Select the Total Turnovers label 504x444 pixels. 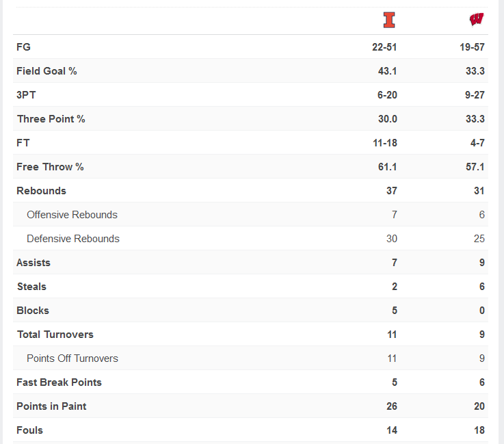pos(55,335)
